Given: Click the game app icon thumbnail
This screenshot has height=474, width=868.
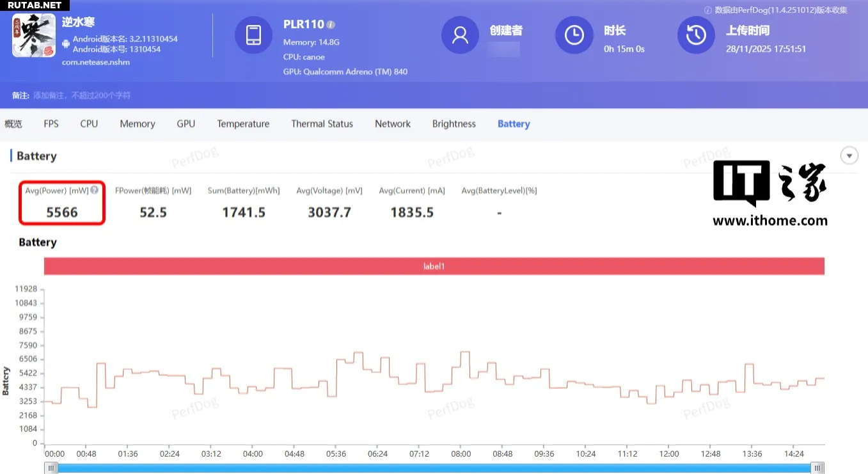Looking at the screenshot, I should [34, 35].
